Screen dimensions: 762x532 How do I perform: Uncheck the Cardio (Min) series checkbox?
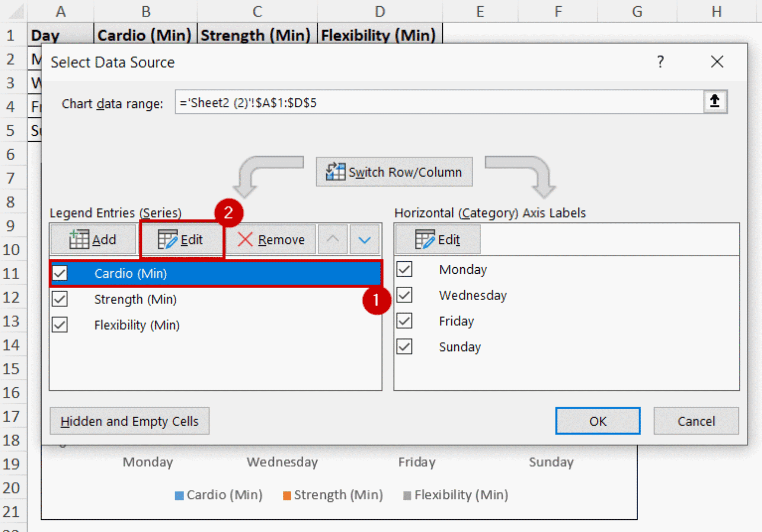(x=60, y=273)
